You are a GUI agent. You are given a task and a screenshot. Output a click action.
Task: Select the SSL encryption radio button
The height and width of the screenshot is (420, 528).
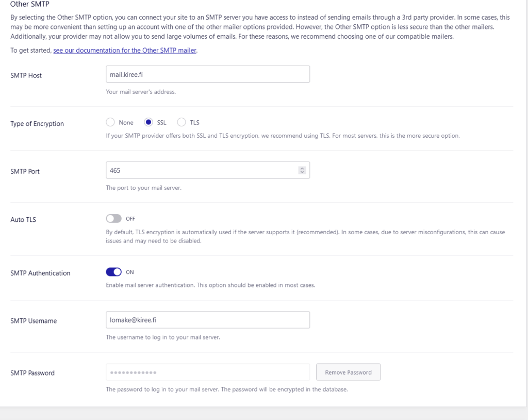(148, 122)
